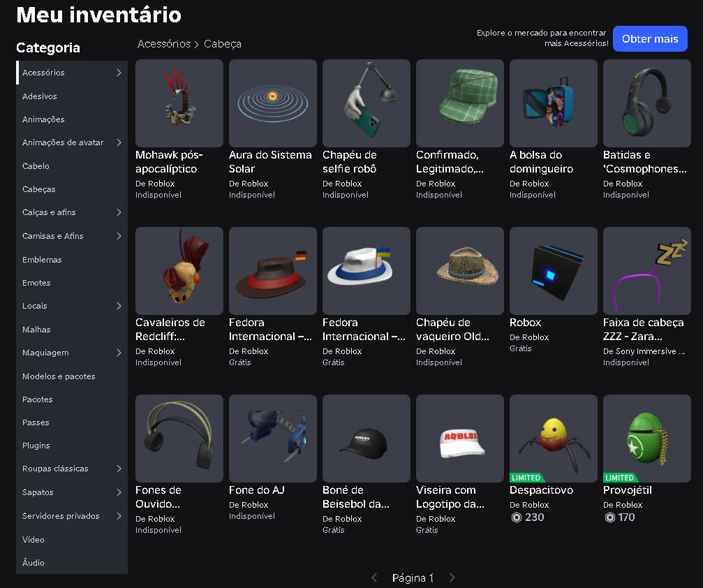Click the Acessórios breadcrumb link
Image resolution: width=703 pixels, height=588 pixels.
coord(164,44)
